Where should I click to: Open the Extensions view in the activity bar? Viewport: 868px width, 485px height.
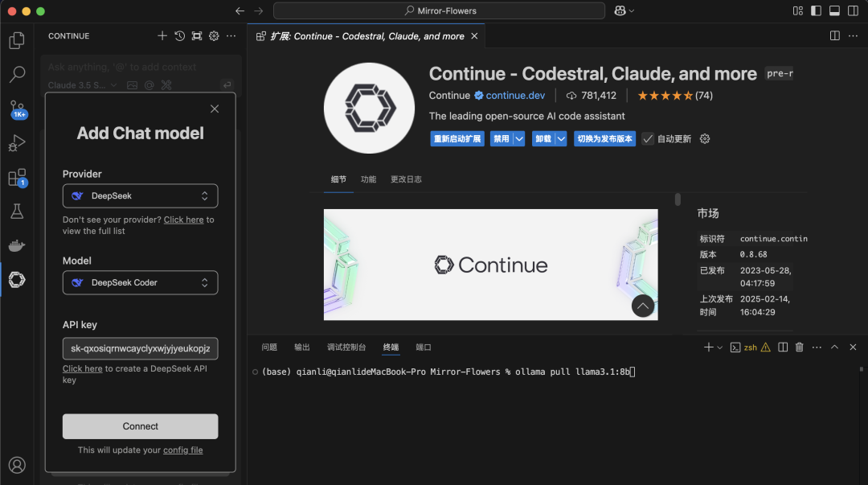pos(17,178)
